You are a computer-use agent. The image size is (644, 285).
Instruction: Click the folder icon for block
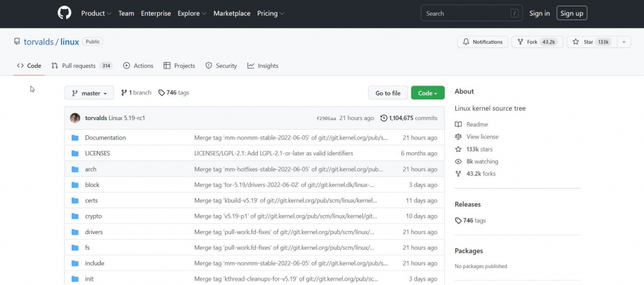pos(75,185)
